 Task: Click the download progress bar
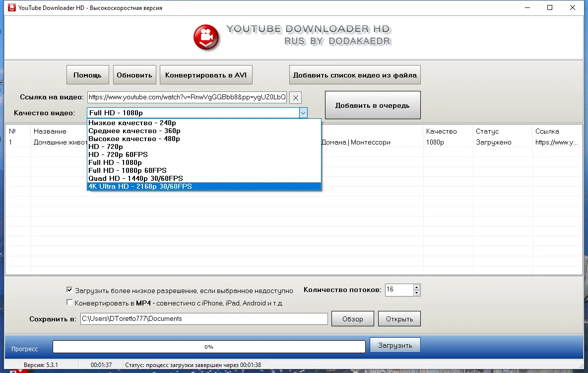209,347
